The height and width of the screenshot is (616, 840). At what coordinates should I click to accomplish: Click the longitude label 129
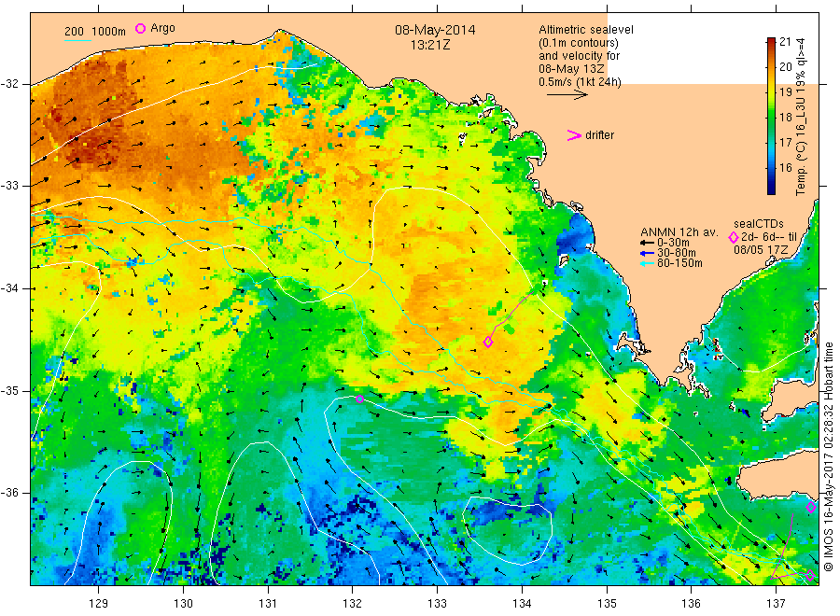click(x=99, y=604)
